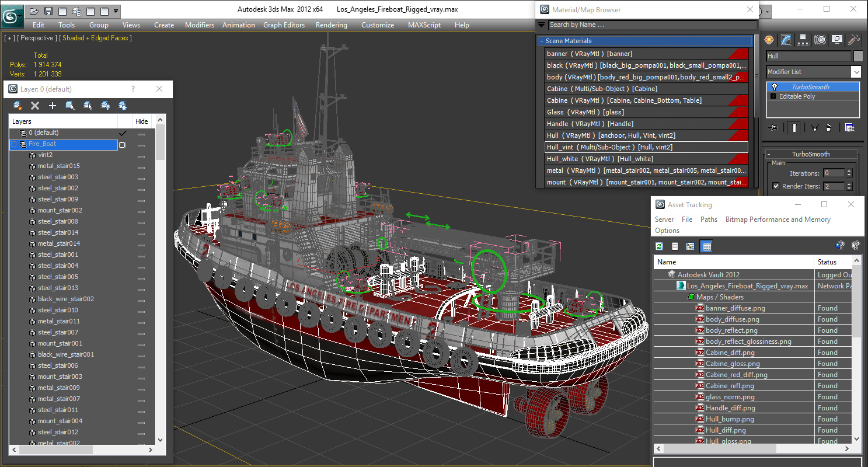
Task: Open the Motion command panel tab
Action: [820, 40]
